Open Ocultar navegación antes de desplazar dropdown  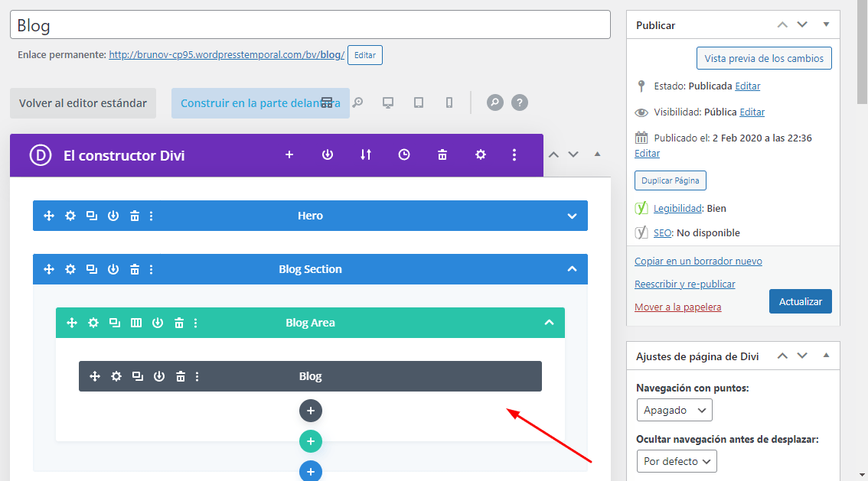coord(677,461)
